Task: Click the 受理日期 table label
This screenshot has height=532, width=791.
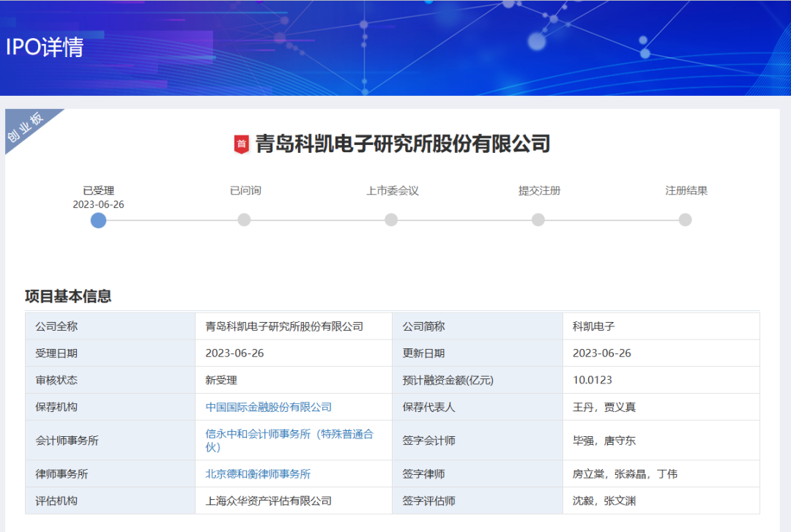Action: (56, 353)
